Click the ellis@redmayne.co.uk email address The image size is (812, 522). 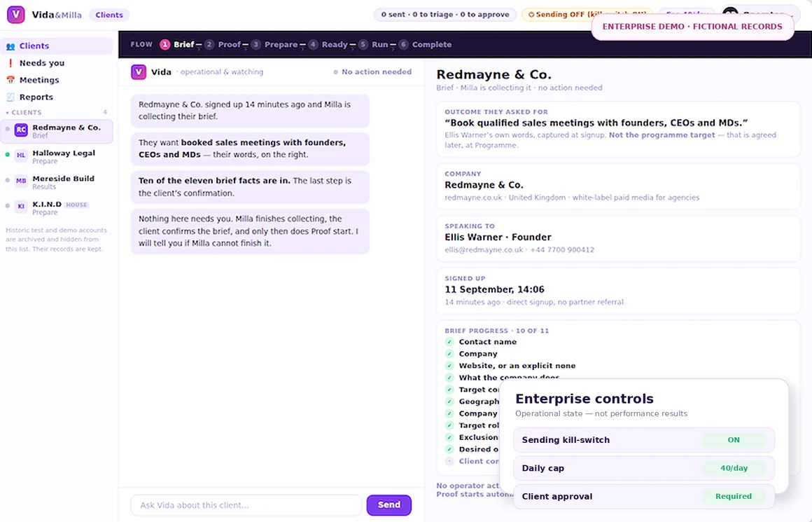coord(484,250)
